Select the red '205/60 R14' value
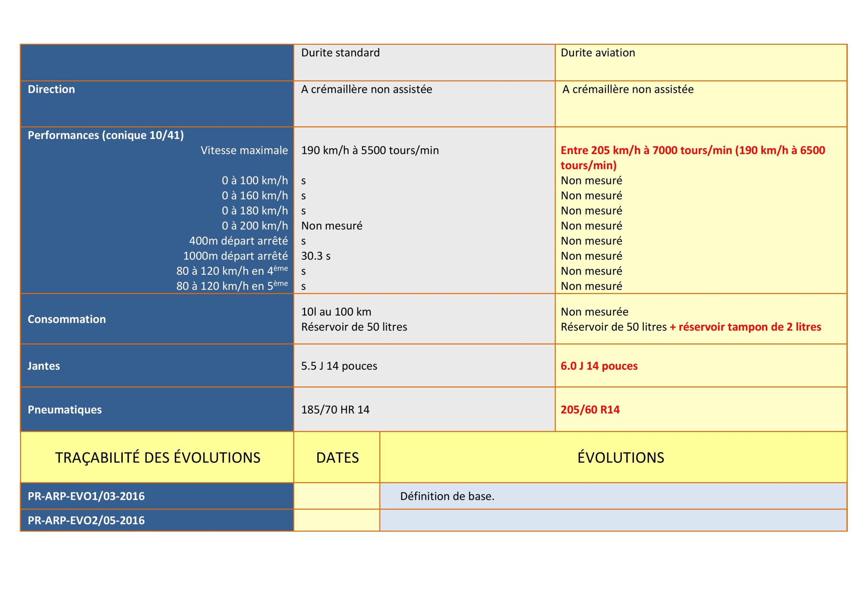The image size is (868, 613). point(590,410)
